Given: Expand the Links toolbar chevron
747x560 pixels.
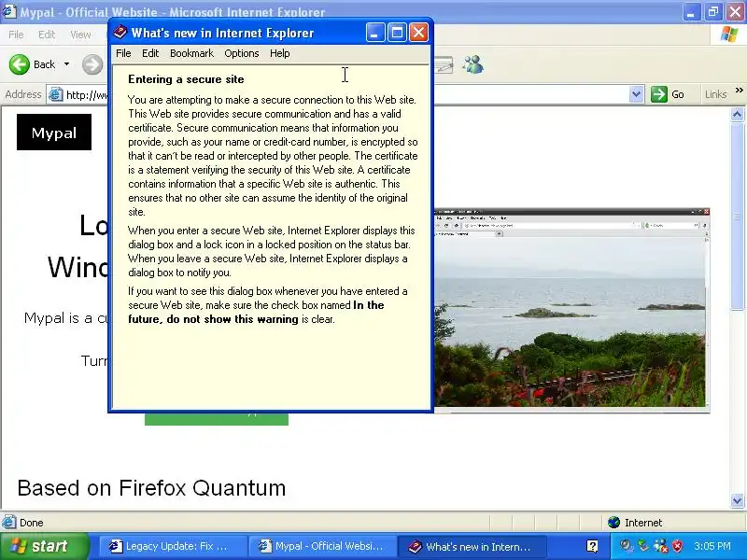Looking at the screenshot, I should [x=739, y=90].
